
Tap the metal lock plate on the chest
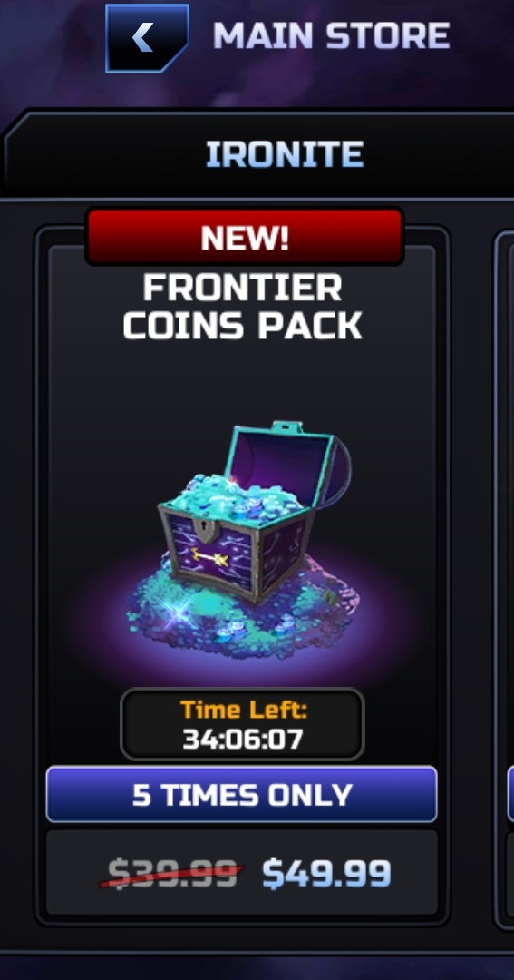click(x=204, y=528)
